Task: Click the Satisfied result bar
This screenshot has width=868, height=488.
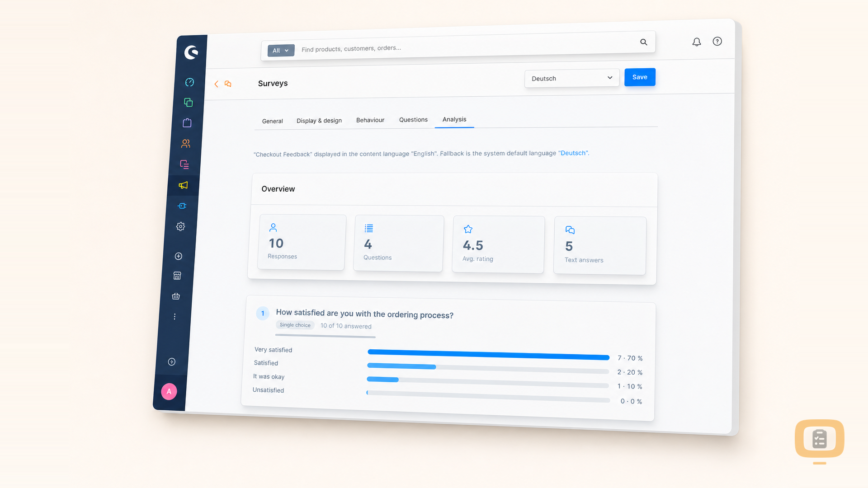Action: (488, 368)
